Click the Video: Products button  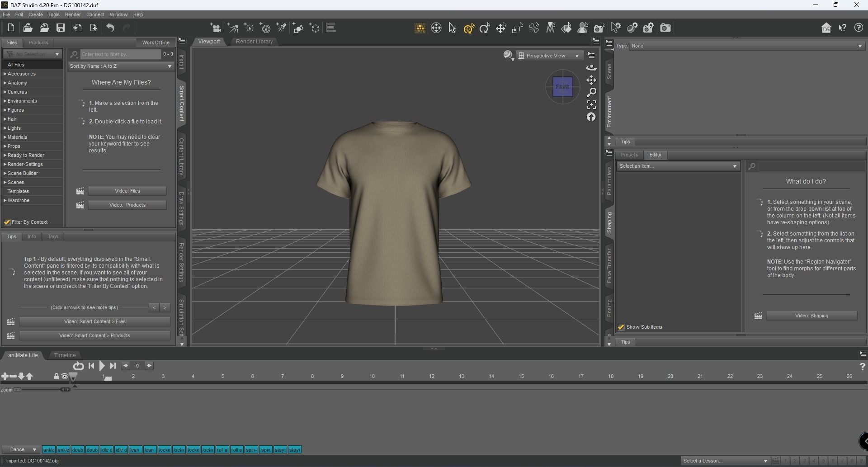pos(127,205)
